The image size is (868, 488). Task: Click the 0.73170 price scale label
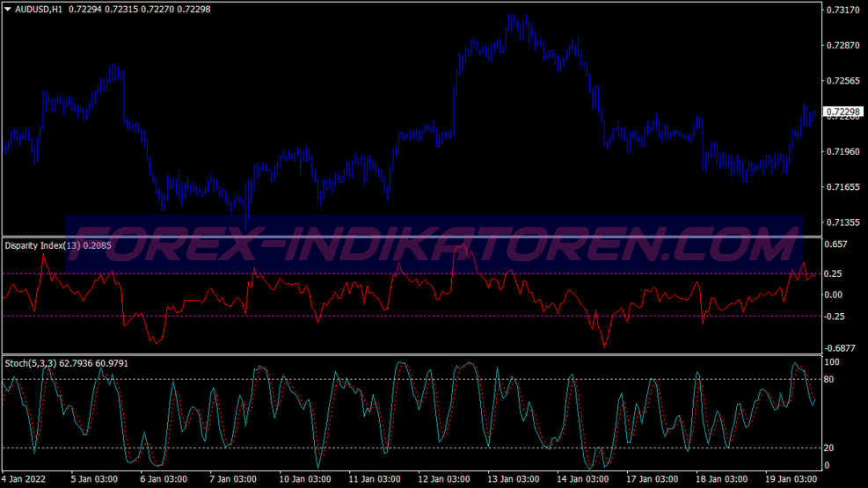pos(843,10)
